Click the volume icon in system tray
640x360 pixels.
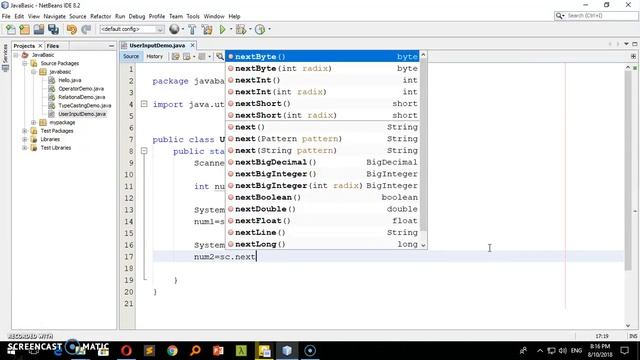point(562,351)
